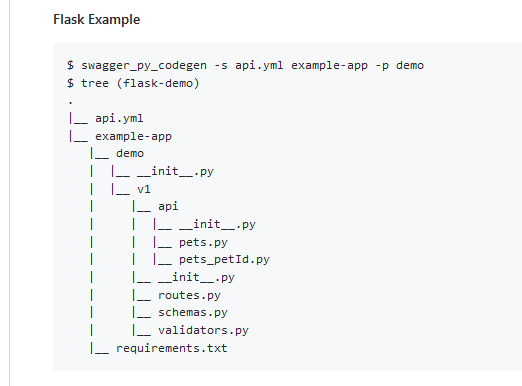Select api.yml in the tree listing
This screenshot has height=386, width=522.
point(119,118)
